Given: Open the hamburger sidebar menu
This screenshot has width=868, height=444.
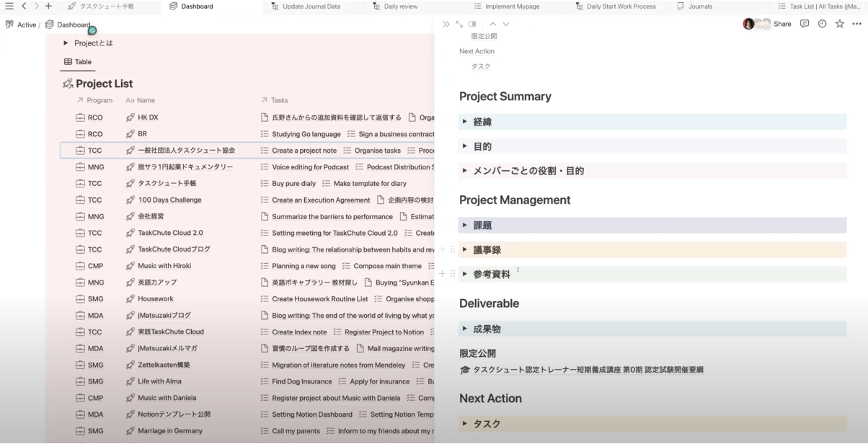Looking at the screenshot, I should tap(9, 6).
